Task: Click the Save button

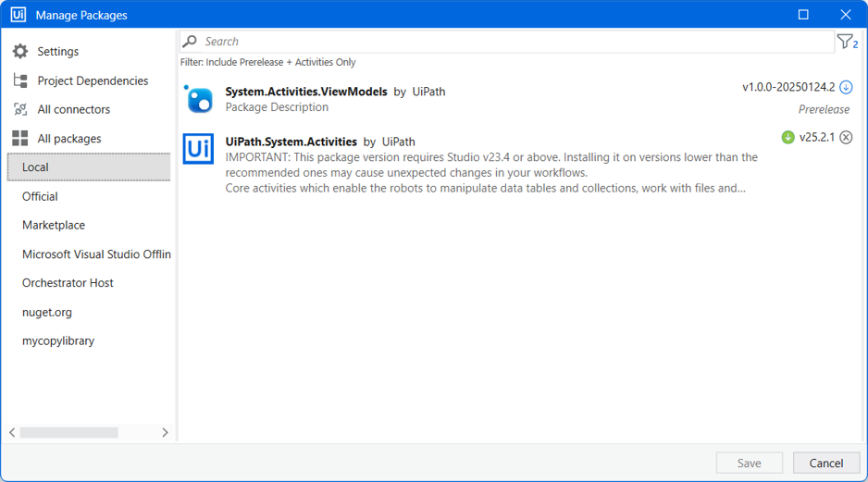Action: [x=749, y=463]
